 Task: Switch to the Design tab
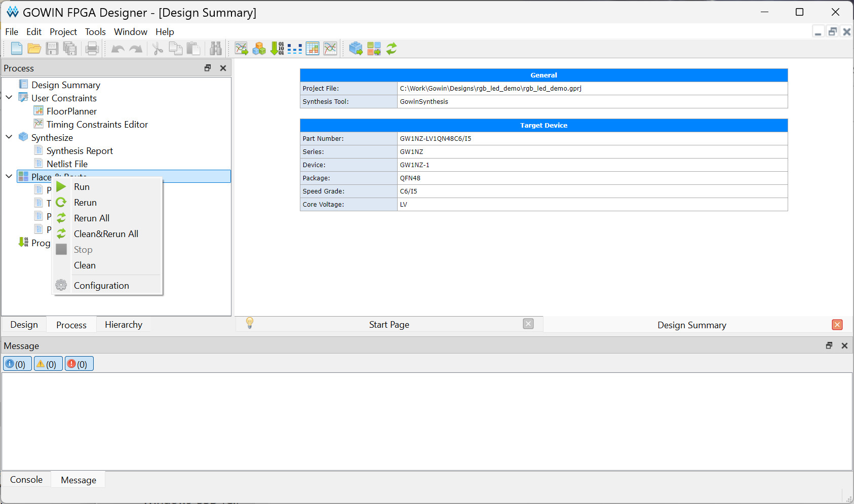24,325
